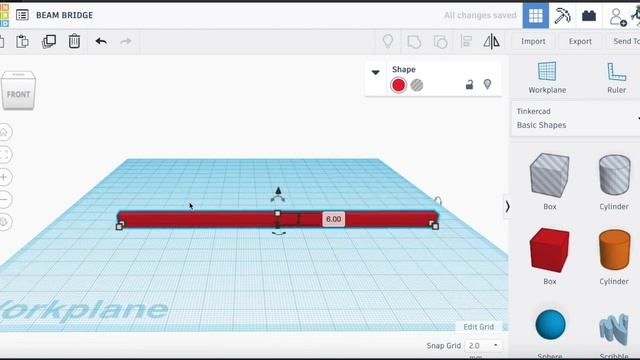This screenshot has width=640, height=360.
Task: Click the Home view icon
Action: coord(4,132)
